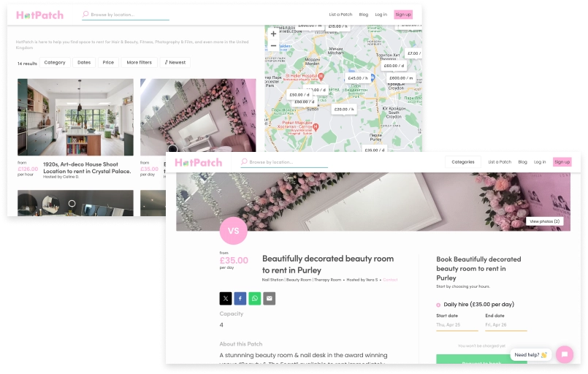Open List a Patch in back window
The image size is (588, 374).
pos(340,15)
